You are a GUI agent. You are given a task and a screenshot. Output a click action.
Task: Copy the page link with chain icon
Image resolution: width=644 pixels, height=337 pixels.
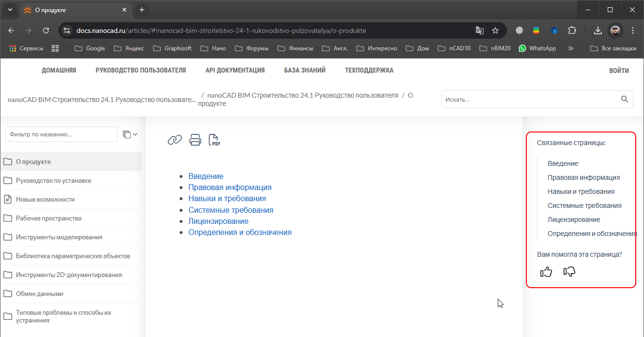(x=174, y=140)
